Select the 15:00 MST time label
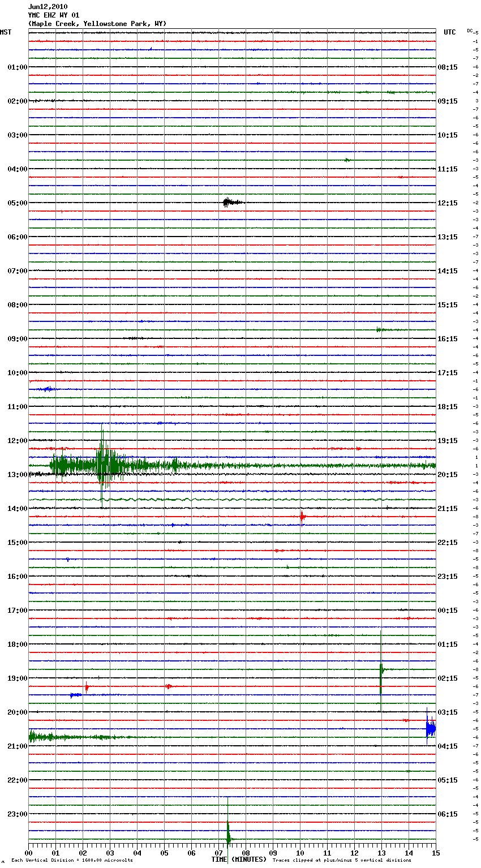 pos(17,543)
